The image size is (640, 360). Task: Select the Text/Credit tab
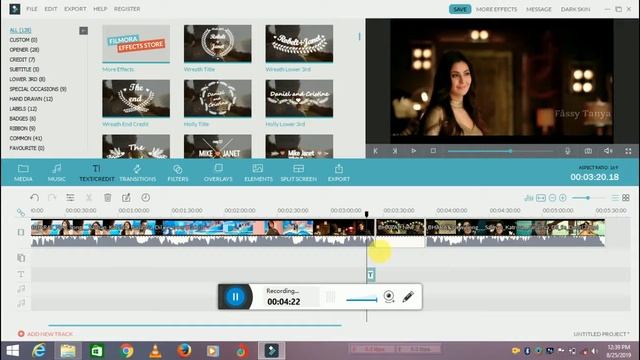96,173
